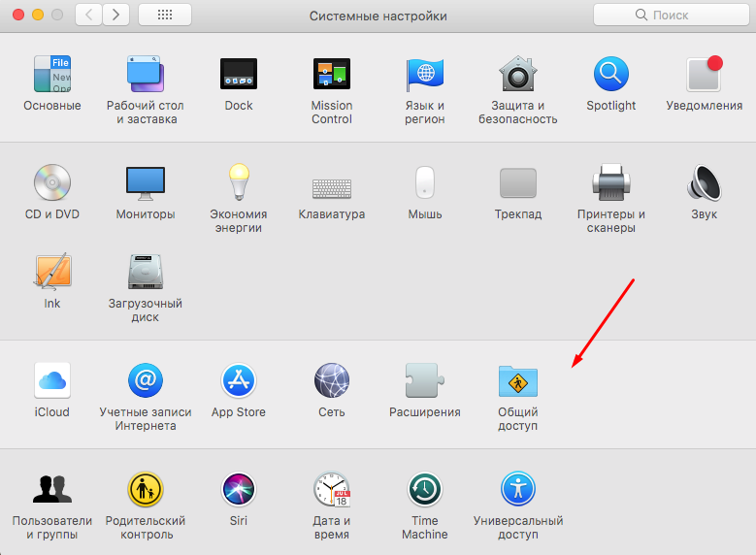Click the show-all grid button
This screenshot has height=555, width=756.
point(165,15)
